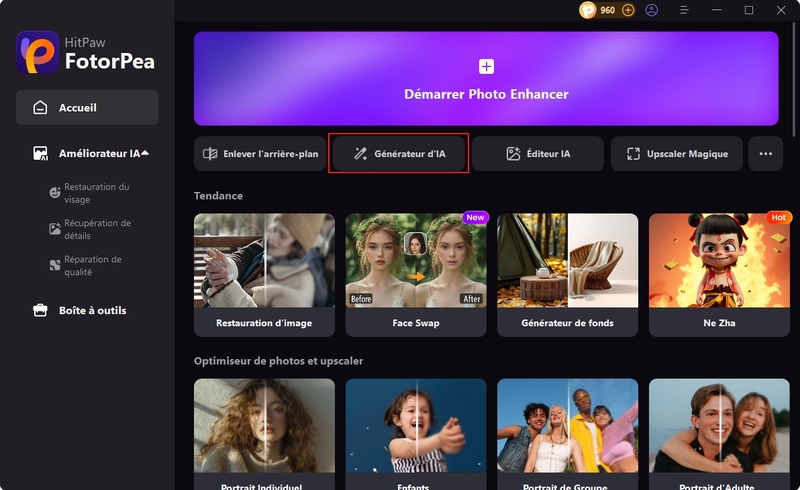Show more tools via three-dot button

tap(766, 154)
